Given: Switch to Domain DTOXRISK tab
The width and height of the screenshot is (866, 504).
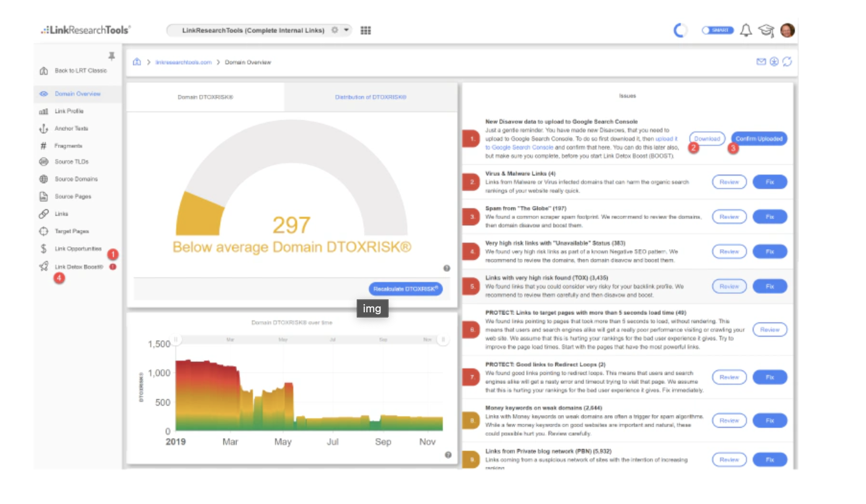Looking at the screenshot, I should click(x=205, y=97).
